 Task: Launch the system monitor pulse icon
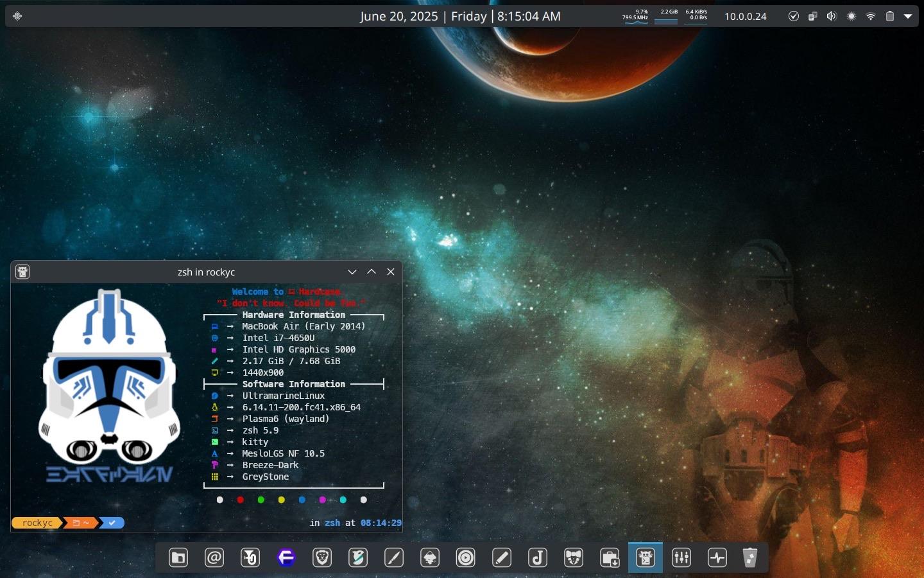point(717,557)
